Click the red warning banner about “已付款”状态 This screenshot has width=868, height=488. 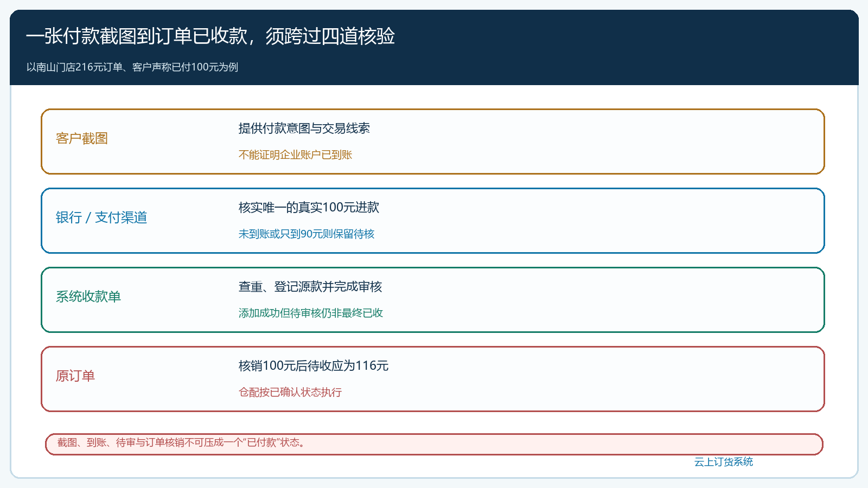click(x=434, y=444)
